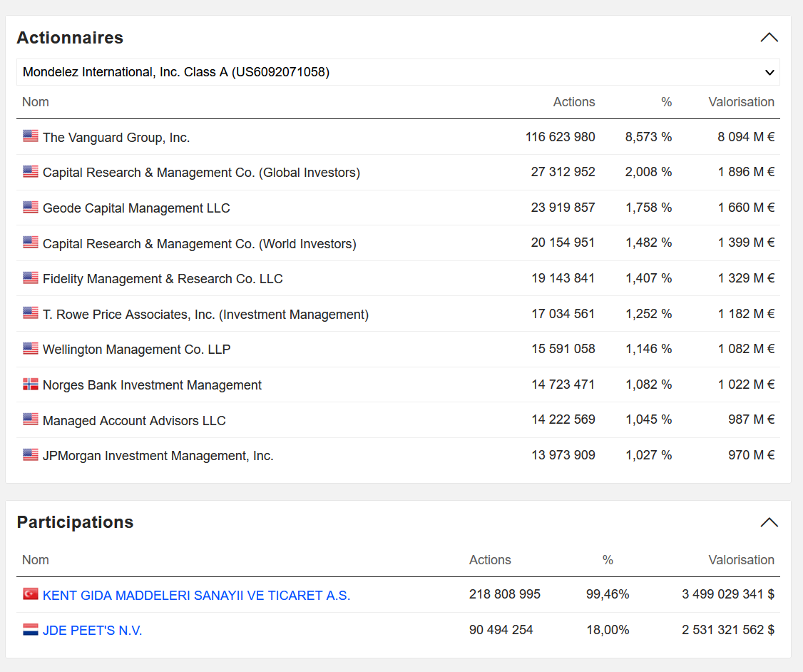Click the Turkish flag beside KENT GIDA
The height and width of the screenshot is (672, 803).
coord(31,594)
